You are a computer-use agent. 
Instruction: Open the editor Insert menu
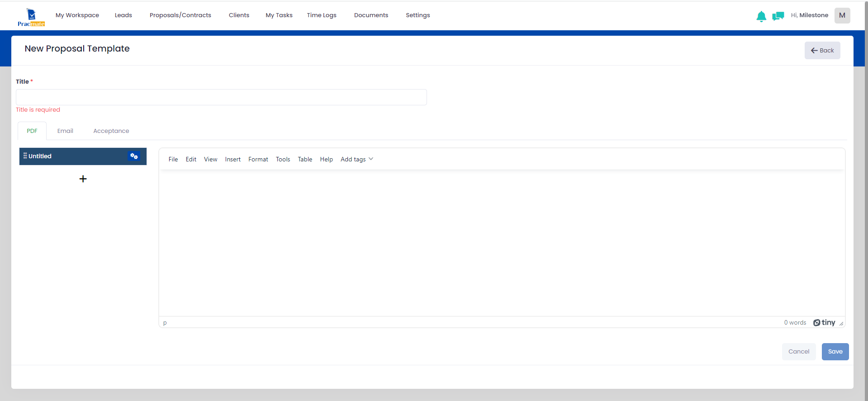(x=233, y=159)
